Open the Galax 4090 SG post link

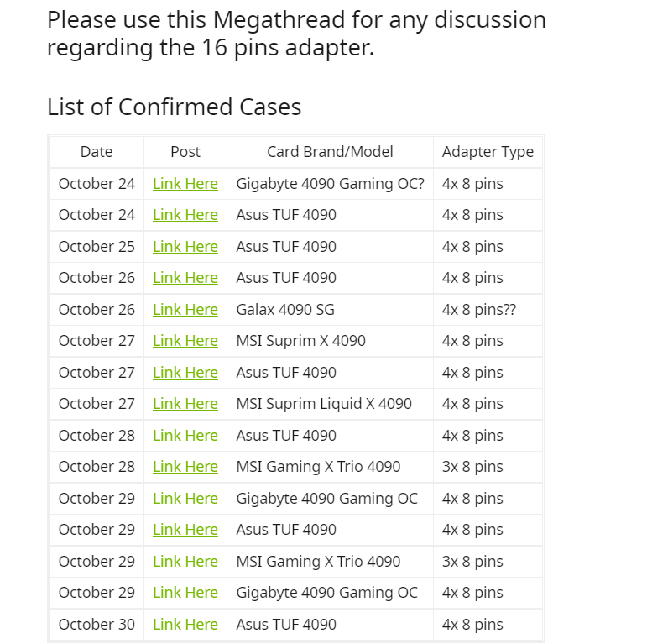185,310
